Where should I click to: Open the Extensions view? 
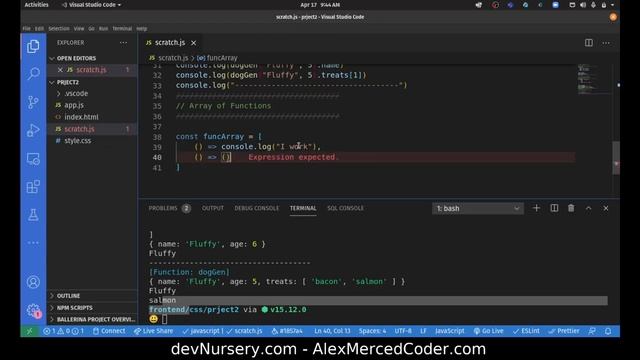[x=33, y=187]
